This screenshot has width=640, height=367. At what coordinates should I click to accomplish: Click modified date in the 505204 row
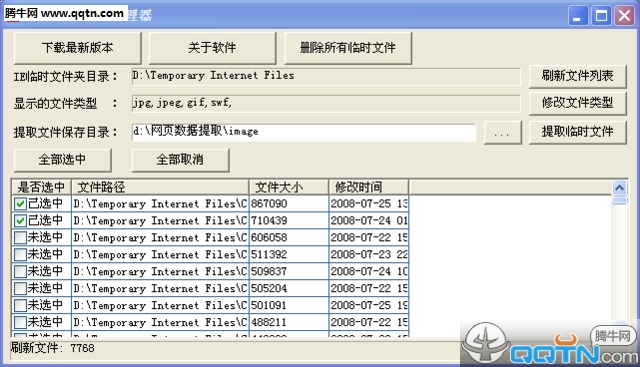point(369,289)
